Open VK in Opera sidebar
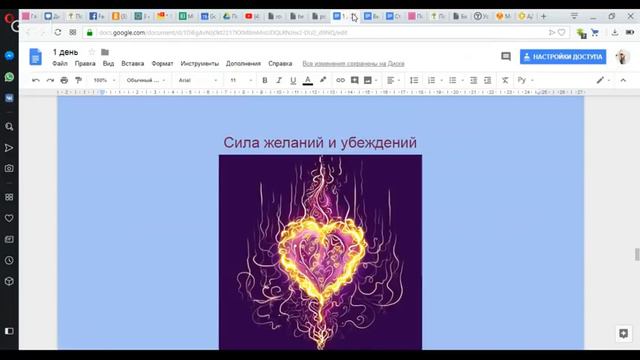Image resolution: width=640 pixels, height=360 pixels. pyautogui.click(x=9, y=98)
